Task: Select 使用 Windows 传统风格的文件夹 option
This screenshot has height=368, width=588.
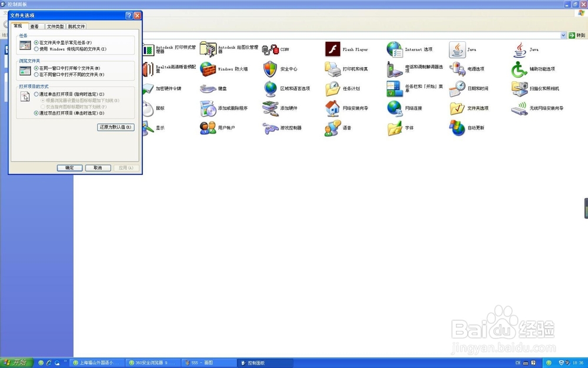Action: coord(36,49)
